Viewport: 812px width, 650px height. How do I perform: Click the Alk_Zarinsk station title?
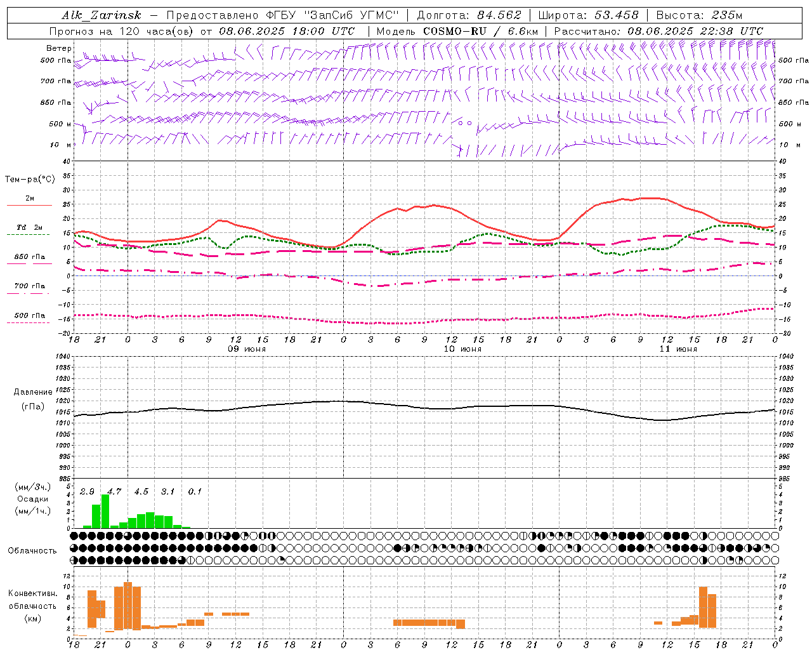[101, 15]
